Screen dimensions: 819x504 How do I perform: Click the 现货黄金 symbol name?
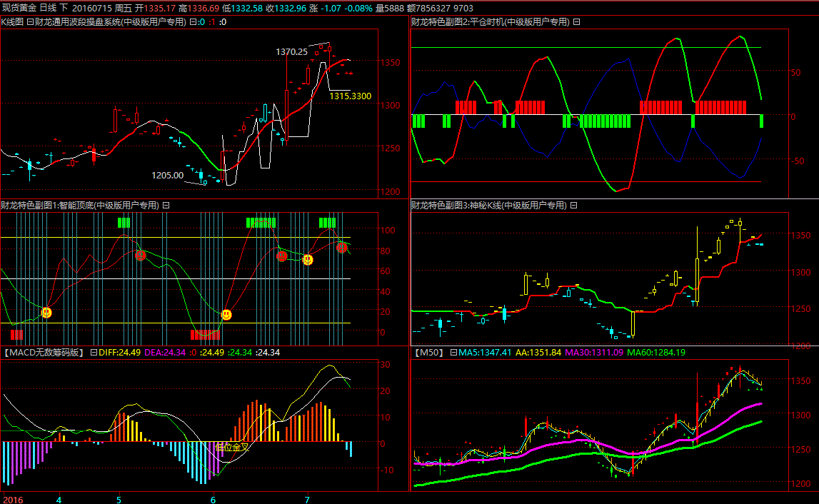point(18,7)
